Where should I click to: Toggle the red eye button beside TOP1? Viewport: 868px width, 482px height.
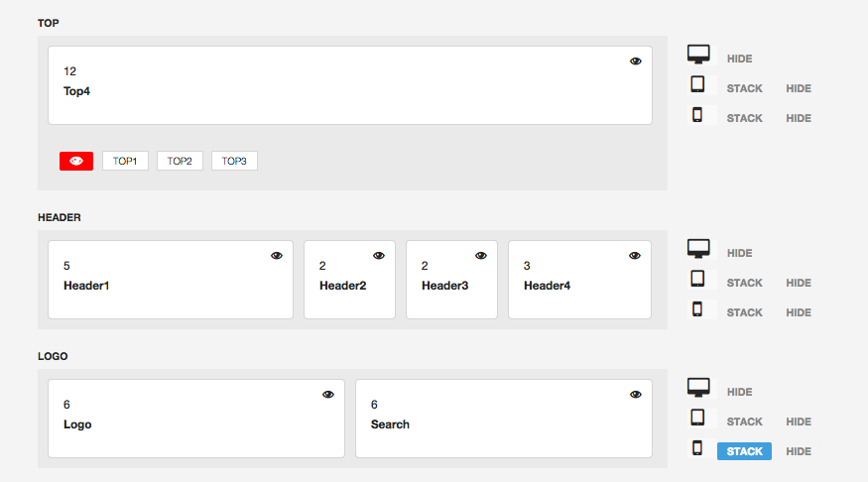pos(76,161)
